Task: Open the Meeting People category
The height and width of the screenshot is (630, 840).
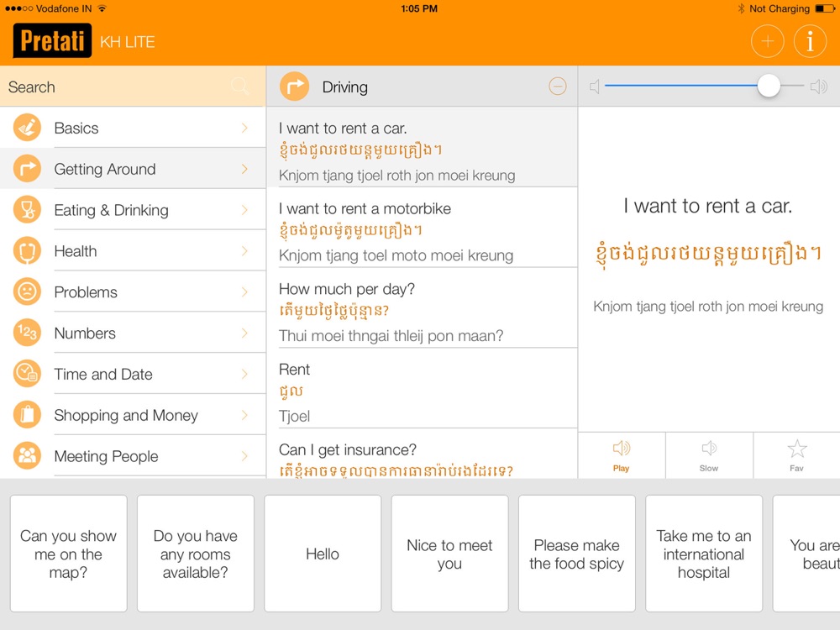Action: [133, 456]
